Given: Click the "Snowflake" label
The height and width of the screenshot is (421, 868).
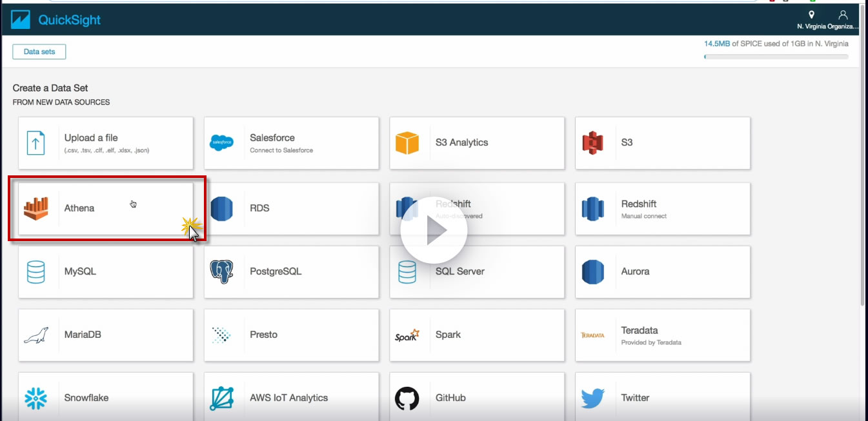Looking at the screenshot, I should (x=86, y=398).
